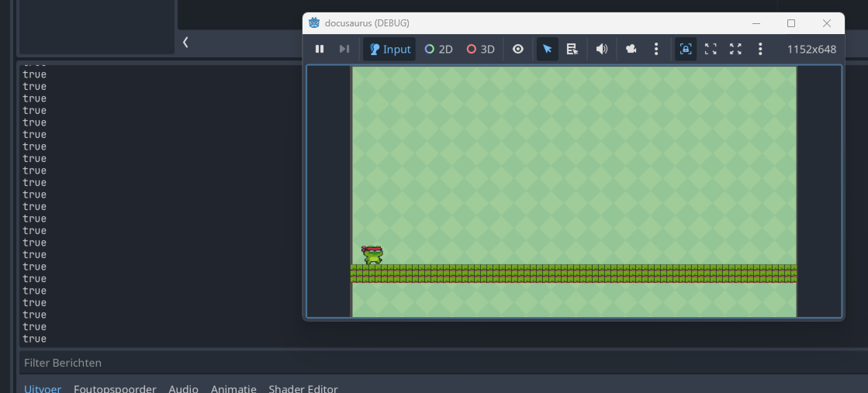Enable the Input mode button
This screenshot has width=868, height=393.
389,49
